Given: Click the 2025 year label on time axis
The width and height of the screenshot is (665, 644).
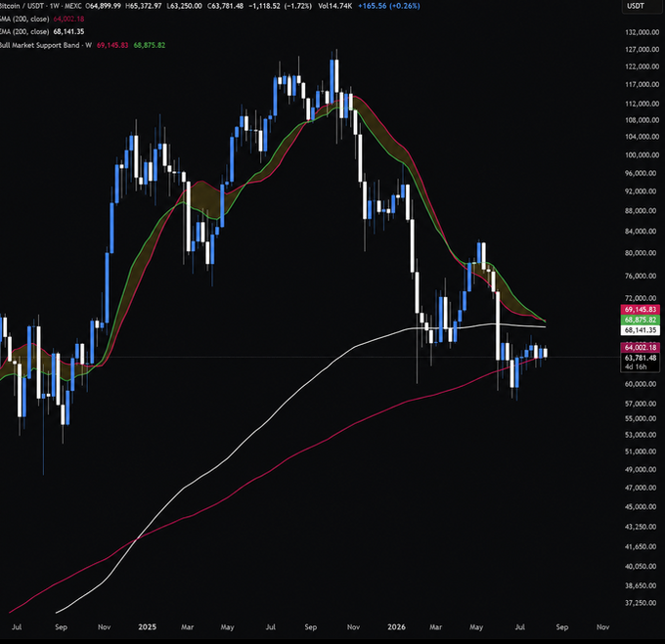Looking at the screenshot, I should coord(147,626).
